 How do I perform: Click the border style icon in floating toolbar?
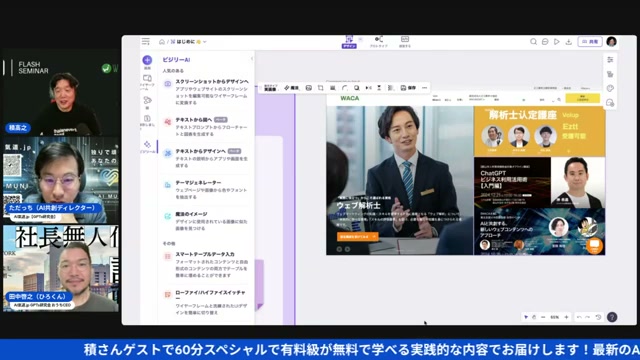tap(333, 88)
